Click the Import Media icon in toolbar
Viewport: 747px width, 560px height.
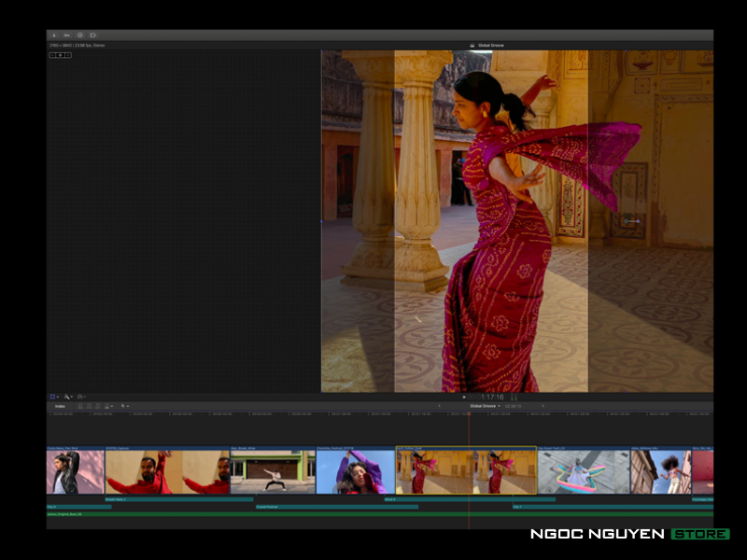(53, 35)
